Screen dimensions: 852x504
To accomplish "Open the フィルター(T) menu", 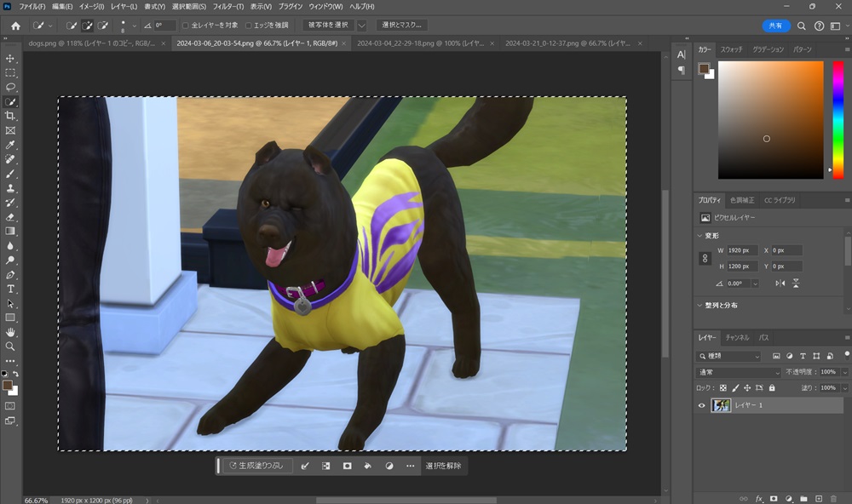I will 227,7.
